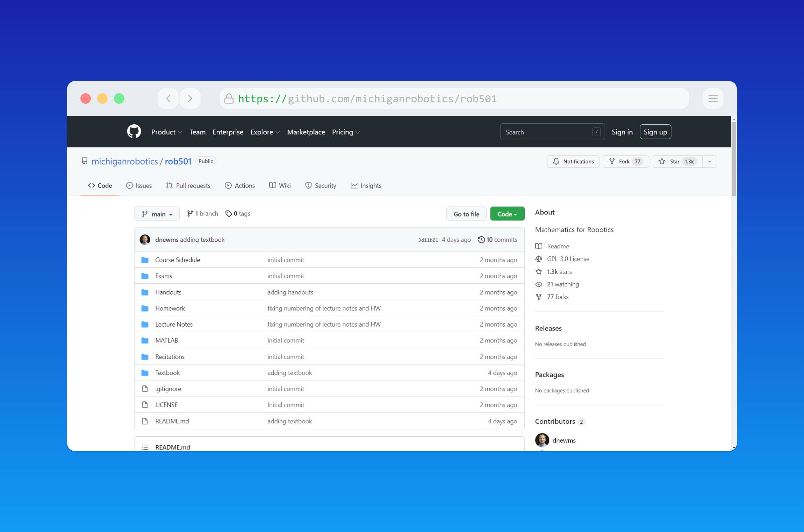Click the GitHub Octocat logo

(x=134, y=132)
